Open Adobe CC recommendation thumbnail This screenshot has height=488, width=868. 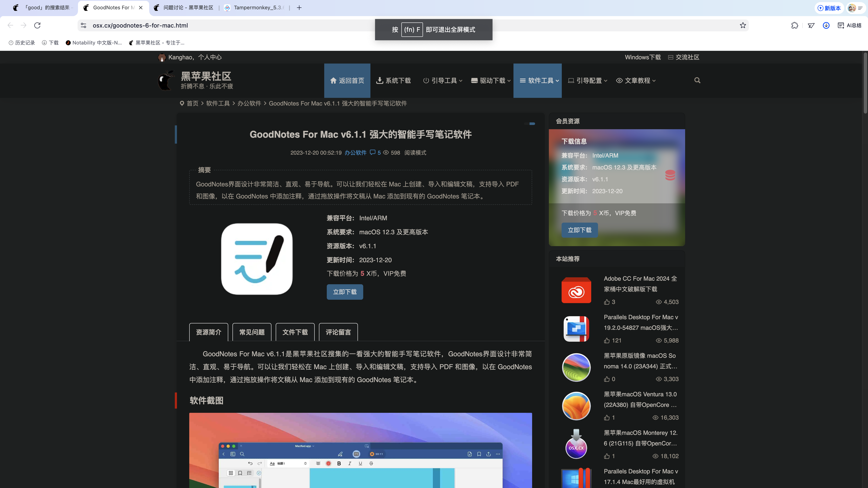click(576, 290)
